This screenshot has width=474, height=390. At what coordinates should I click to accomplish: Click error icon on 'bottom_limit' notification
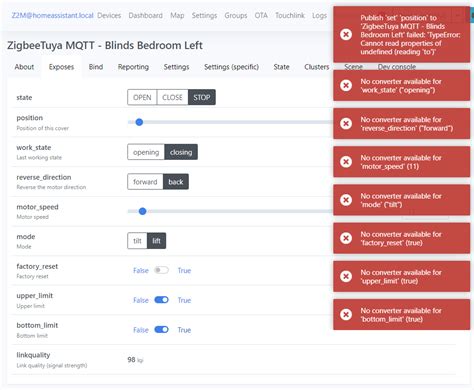click(x=346, y=314)
